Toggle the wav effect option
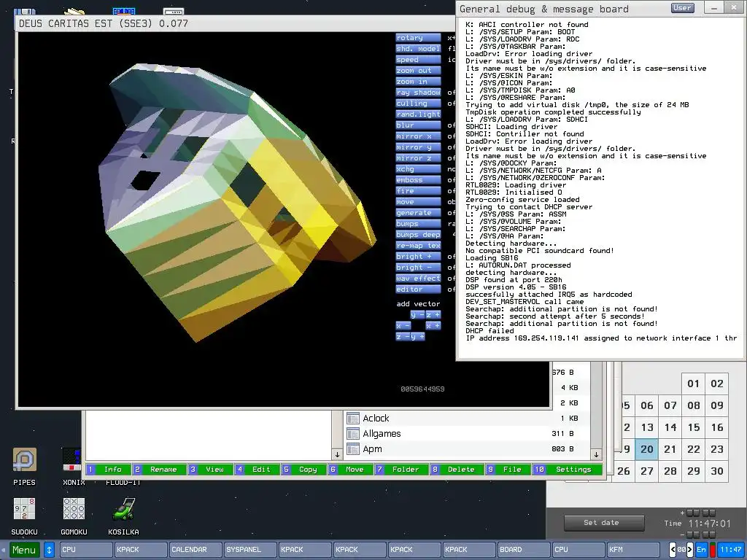The width and height of the screenshot is (747, 560). 418,279
